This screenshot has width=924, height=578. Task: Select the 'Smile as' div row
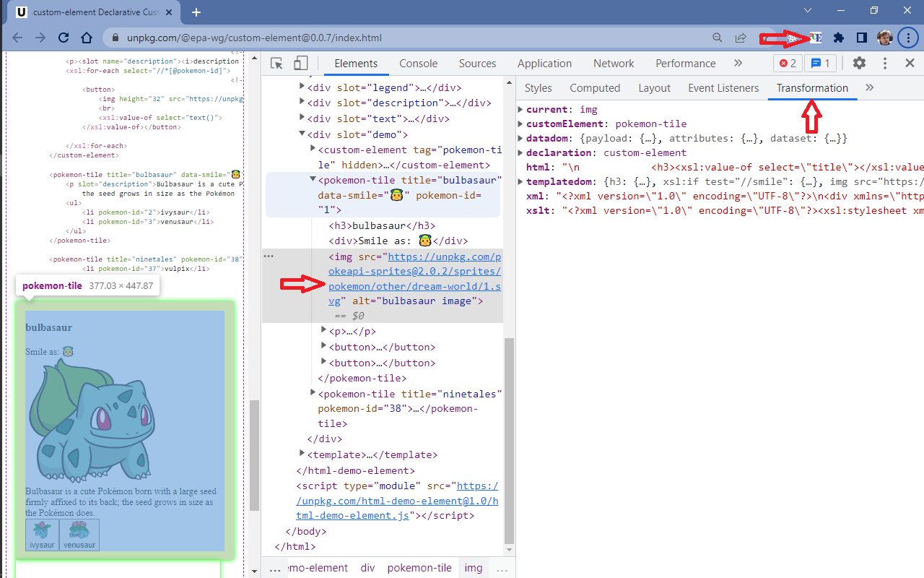click(398, 241)
